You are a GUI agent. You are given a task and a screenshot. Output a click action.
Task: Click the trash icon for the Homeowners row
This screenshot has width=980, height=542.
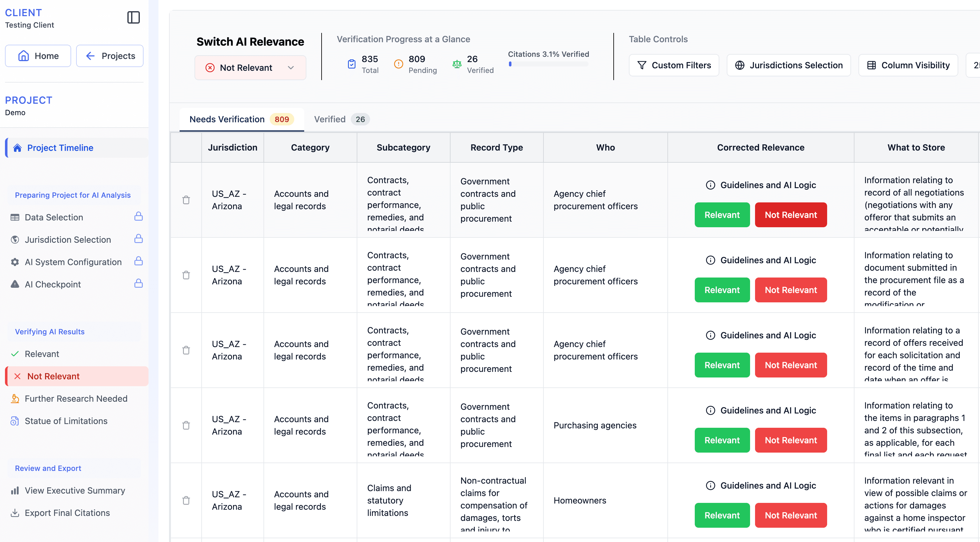click(x=186, y=500)
